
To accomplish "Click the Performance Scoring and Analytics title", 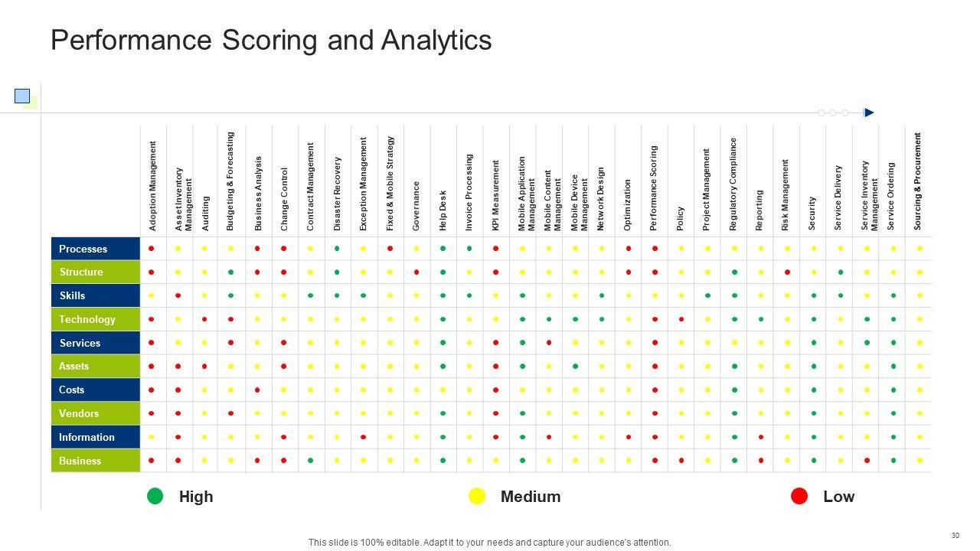I will tap(271, 40).
